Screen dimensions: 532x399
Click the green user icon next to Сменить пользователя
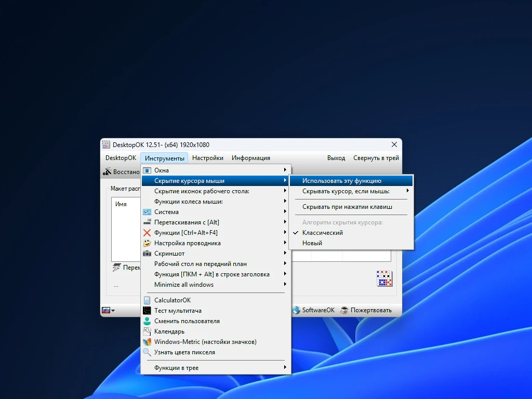tap(147, 321)
